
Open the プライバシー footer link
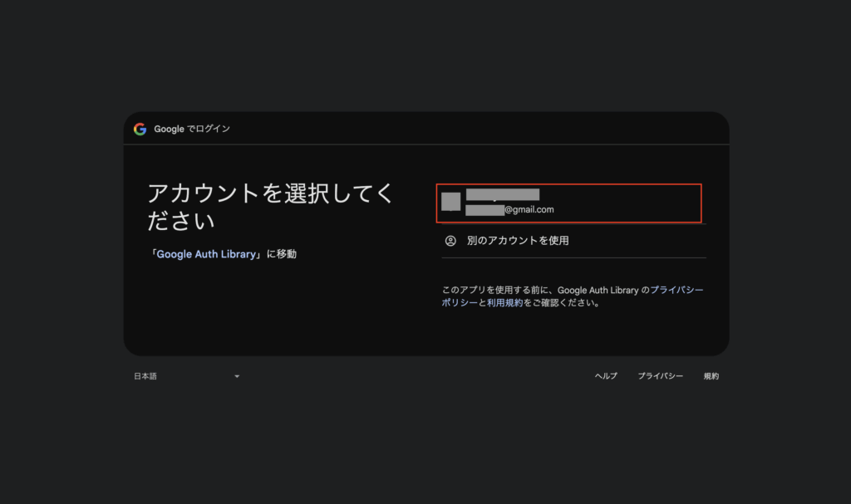pos(660,376)
